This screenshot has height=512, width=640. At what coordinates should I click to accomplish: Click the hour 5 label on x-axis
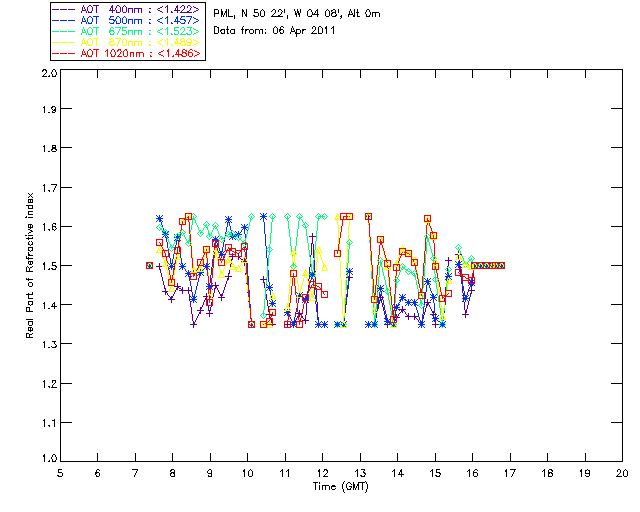[x=60, y=473]
